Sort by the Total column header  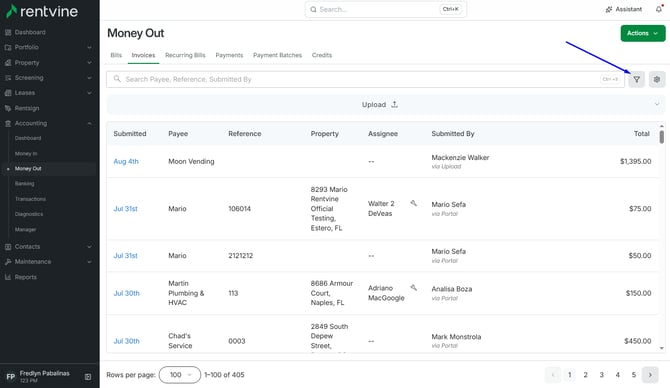pyautogui.click(x=641, y=134)
